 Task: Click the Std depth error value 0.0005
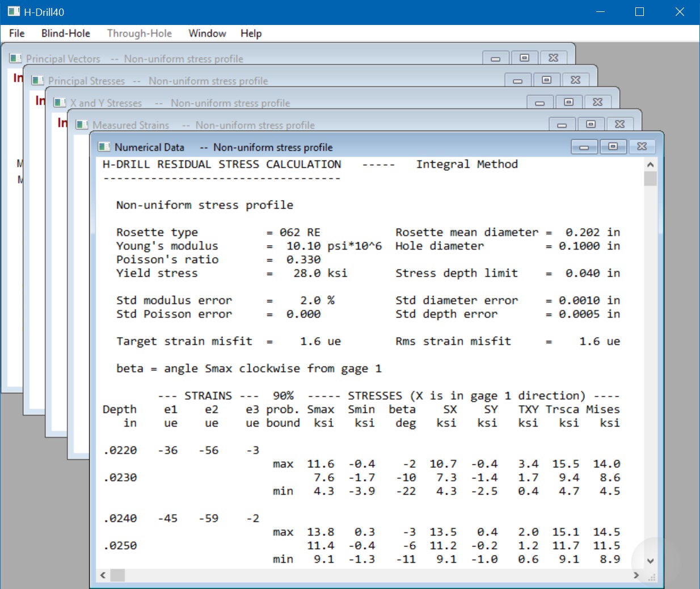tap(579, 314)
